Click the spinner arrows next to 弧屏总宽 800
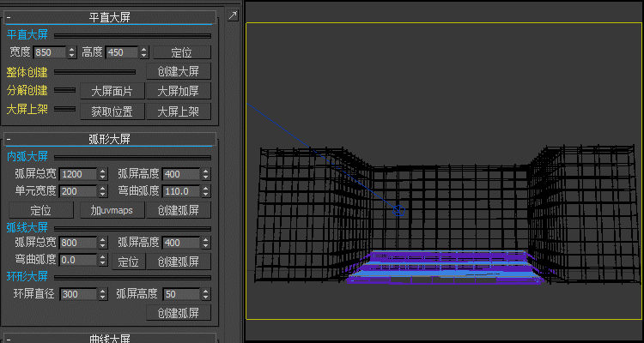Screen dimensions: 644x343 point(103,243)
